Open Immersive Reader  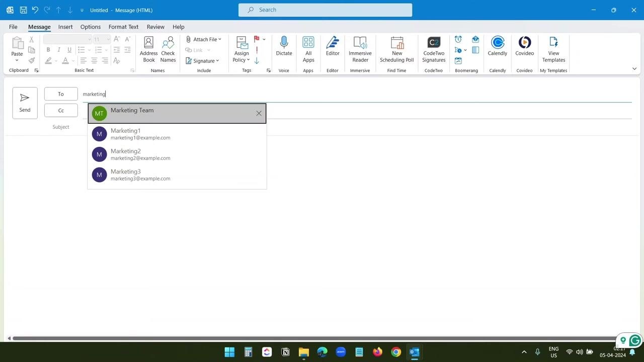coord(360,49)
